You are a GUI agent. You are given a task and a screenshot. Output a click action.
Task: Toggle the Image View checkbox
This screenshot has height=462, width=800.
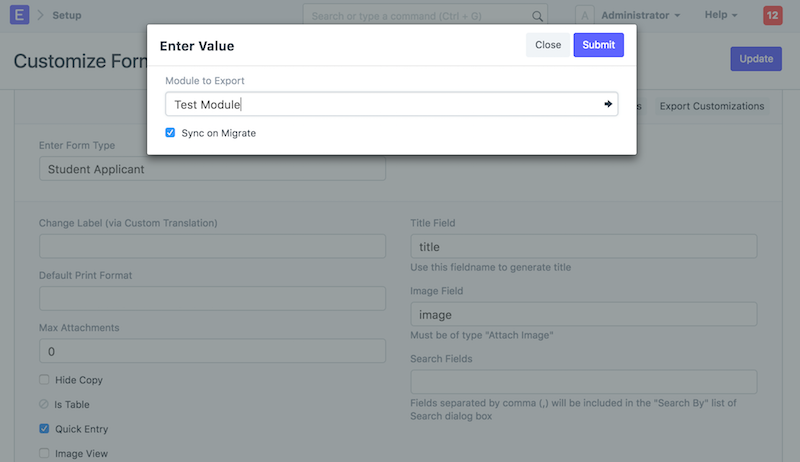point(44,453)
